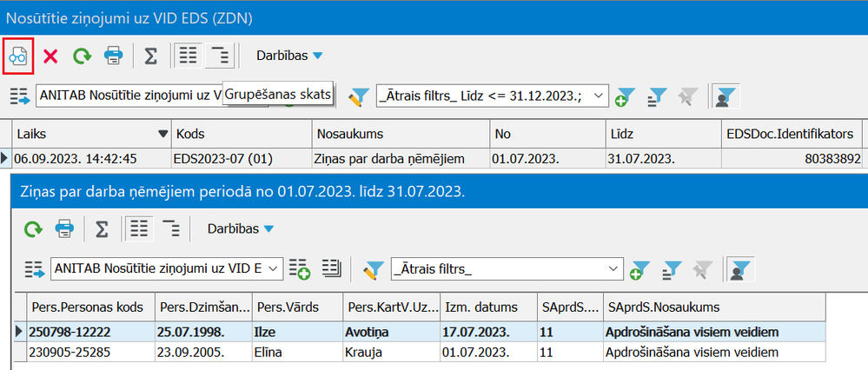Screen dimensions: 868x370
Task: Click the upper add filter funnel-plus icon
Action: (625, 96)
